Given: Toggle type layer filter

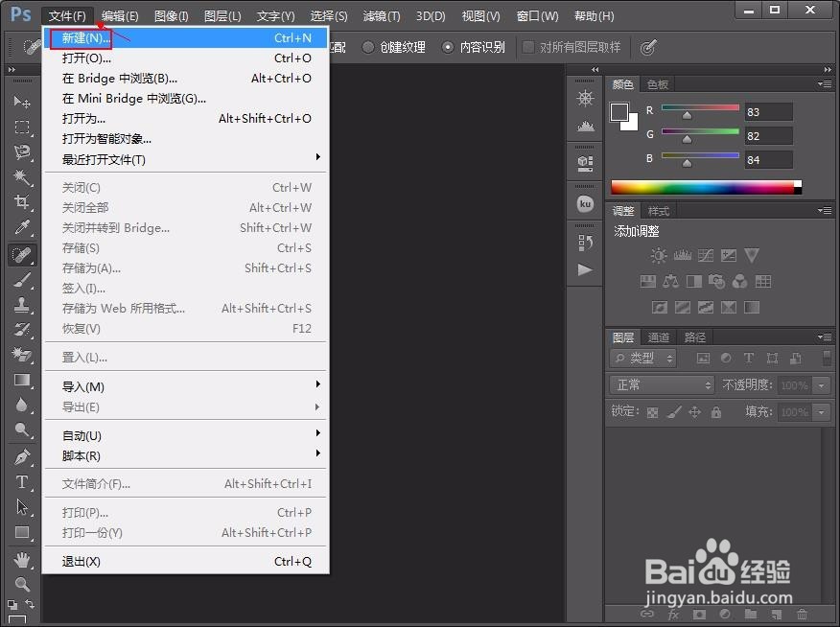Looking at the screenshot, I should [x=749, y=359].
